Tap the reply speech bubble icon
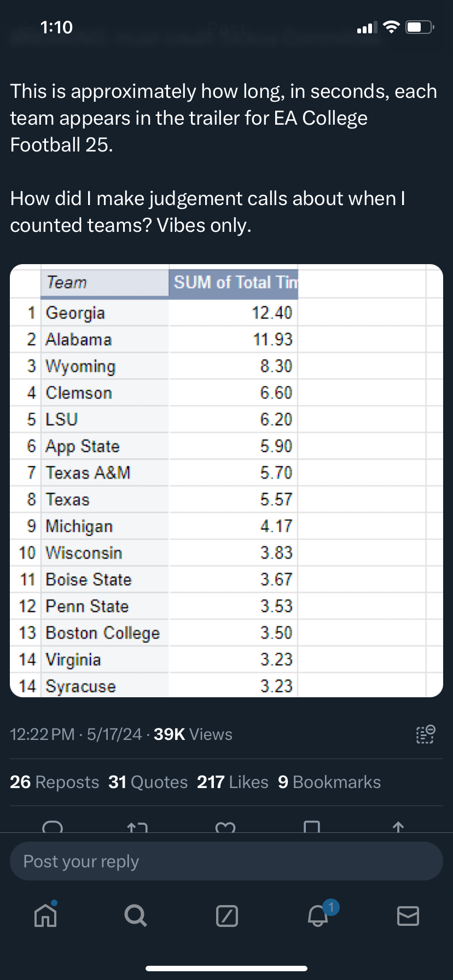Viewport: 453px width, 980px height. [x=53, y=827]
